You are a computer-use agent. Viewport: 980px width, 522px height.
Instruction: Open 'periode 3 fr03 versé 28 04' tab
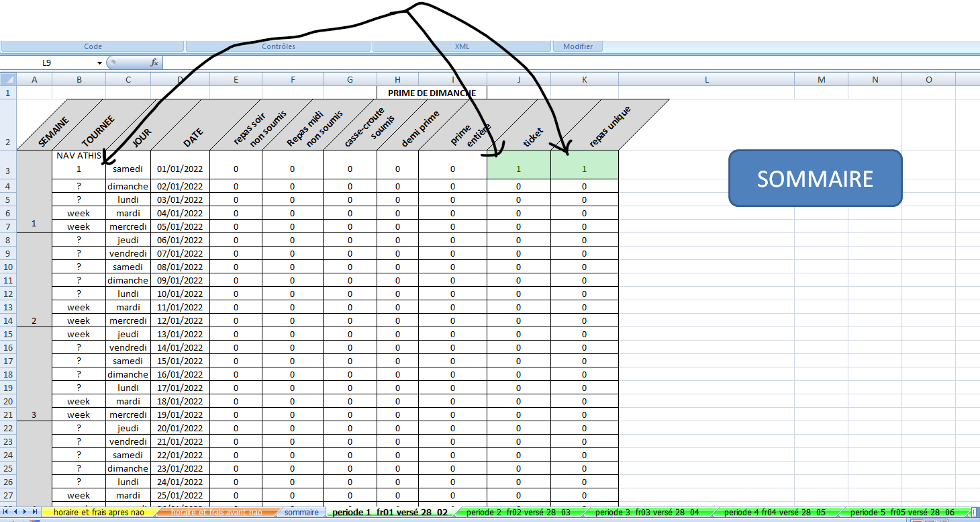click(x=647, y=512)
